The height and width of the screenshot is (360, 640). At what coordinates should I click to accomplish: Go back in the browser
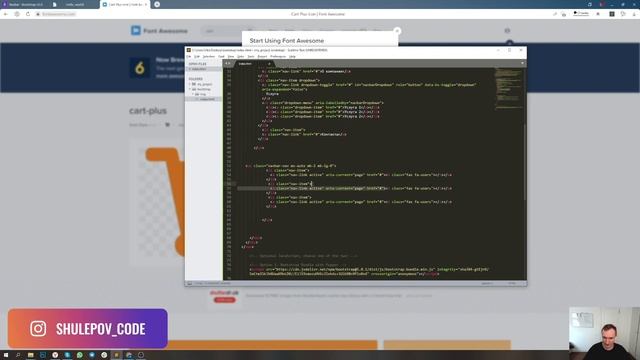(6, 14)
